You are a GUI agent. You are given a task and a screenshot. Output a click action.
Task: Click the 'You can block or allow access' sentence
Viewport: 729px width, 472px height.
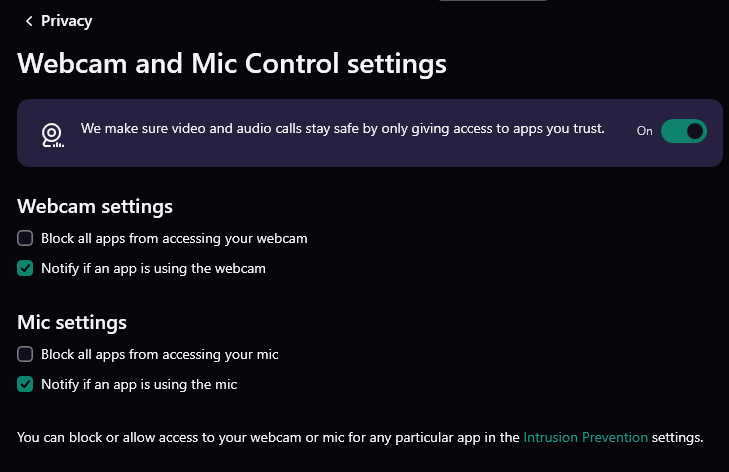point(268,437)
